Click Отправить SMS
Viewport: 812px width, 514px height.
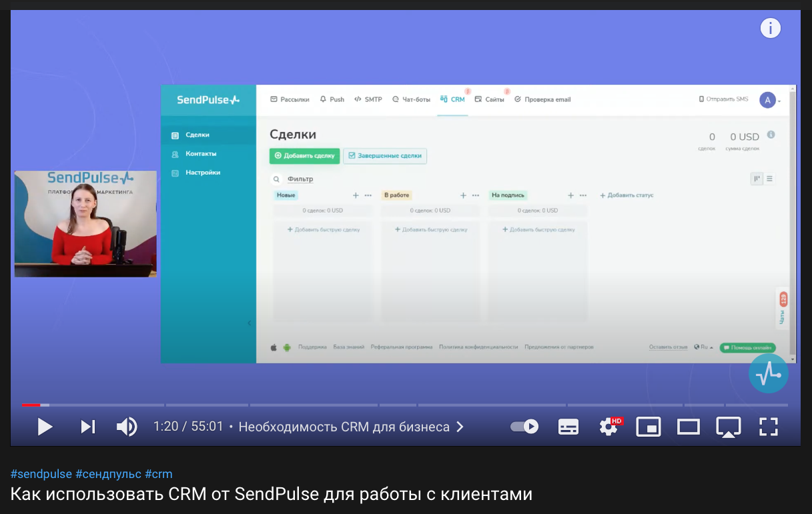click(x=723, y=99)
